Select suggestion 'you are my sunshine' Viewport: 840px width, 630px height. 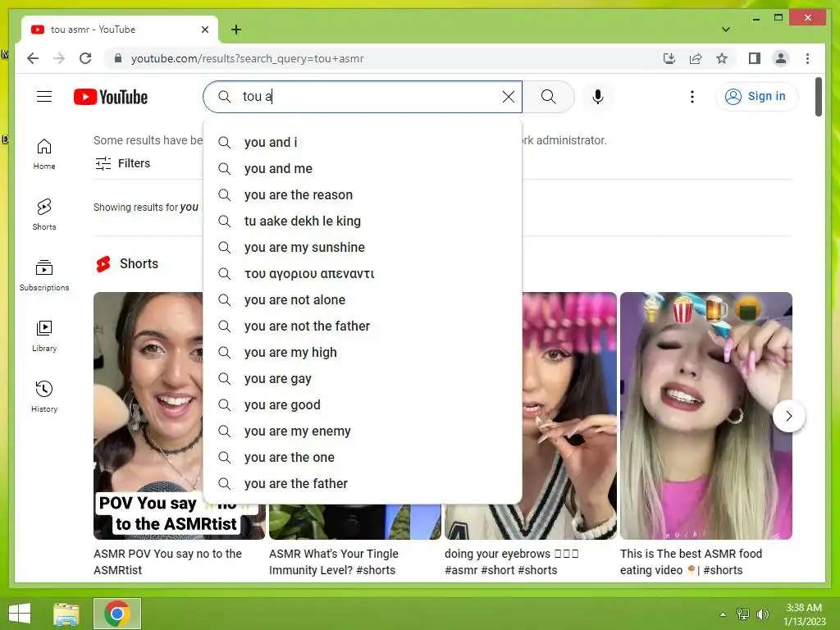pos(363,248)
